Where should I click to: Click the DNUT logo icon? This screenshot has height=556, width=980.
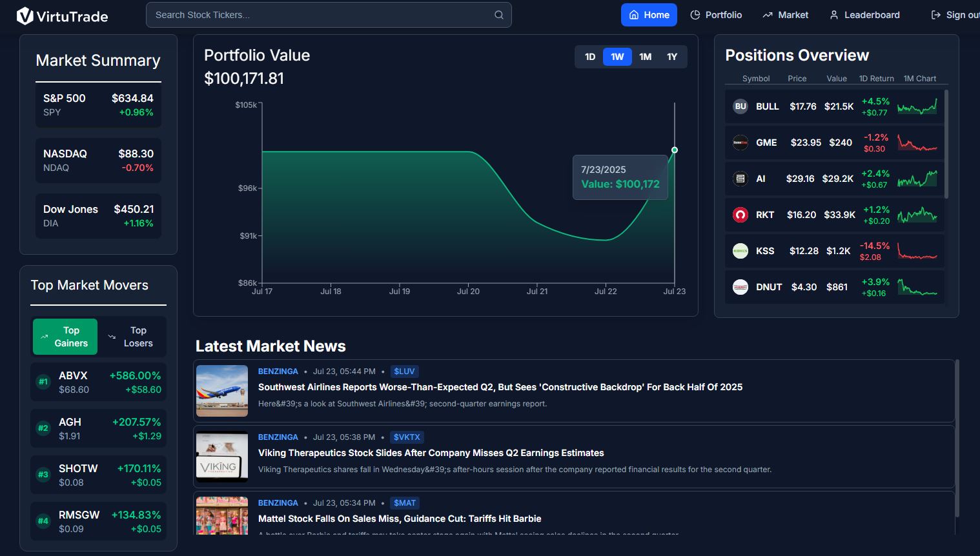pos(740,287)
